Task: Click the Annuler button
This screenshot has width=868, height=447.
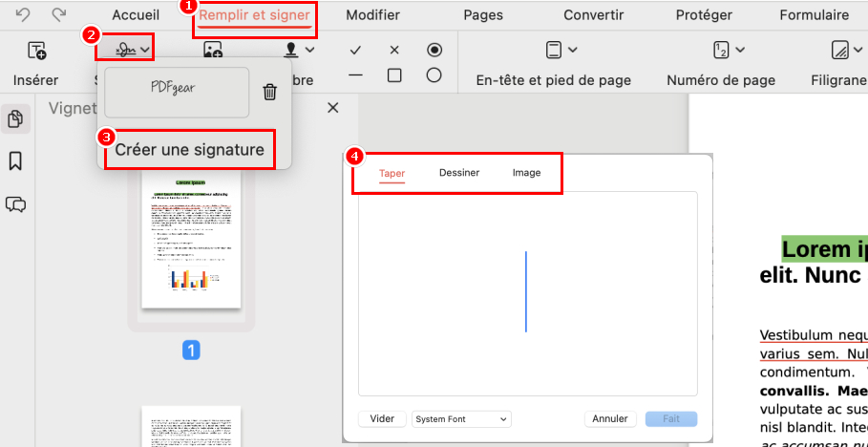Action: 610,418
